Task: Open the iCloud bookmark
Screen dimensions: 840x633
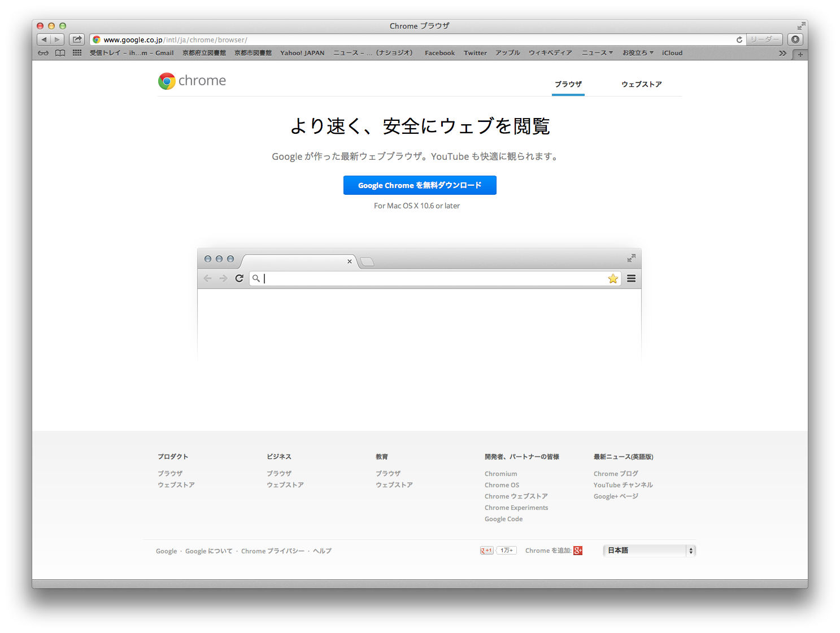Action: pos(672,53)
